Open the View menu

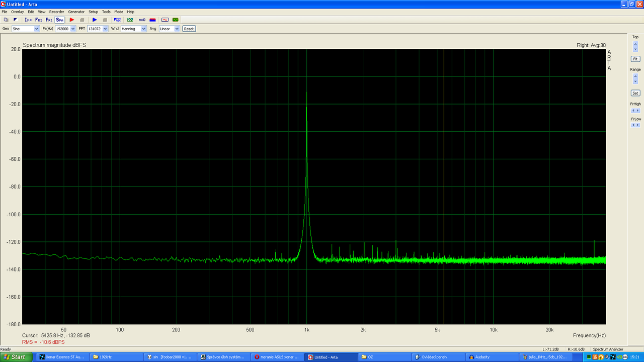tap(42, 12)
